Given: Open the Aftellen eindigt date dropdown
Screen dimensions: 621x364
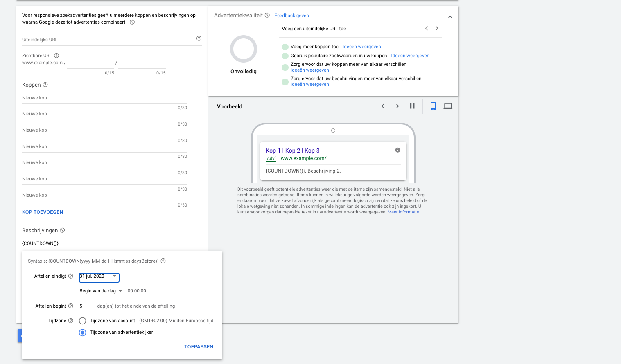Looking at the screenshot, I should 99,277.
